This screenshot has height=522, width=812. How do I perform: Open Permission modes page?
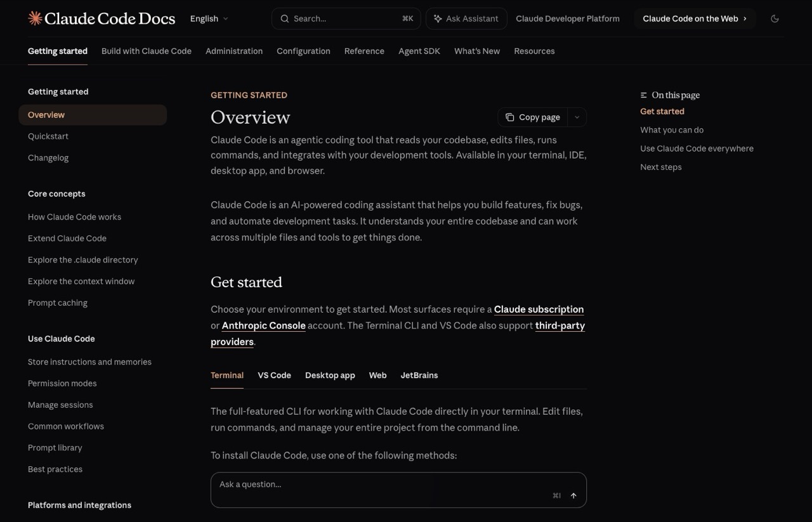click(x=62, y=384)
